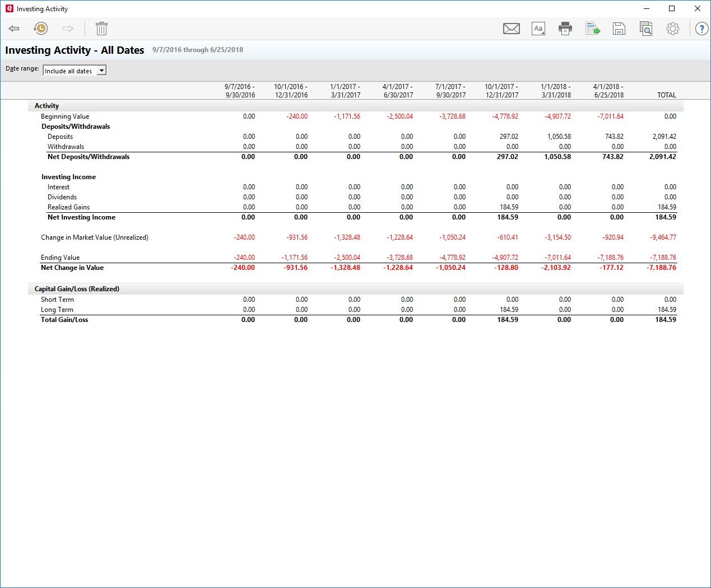Select the TOTAL column header
This screenshot has height=588, width=711.
666,95
